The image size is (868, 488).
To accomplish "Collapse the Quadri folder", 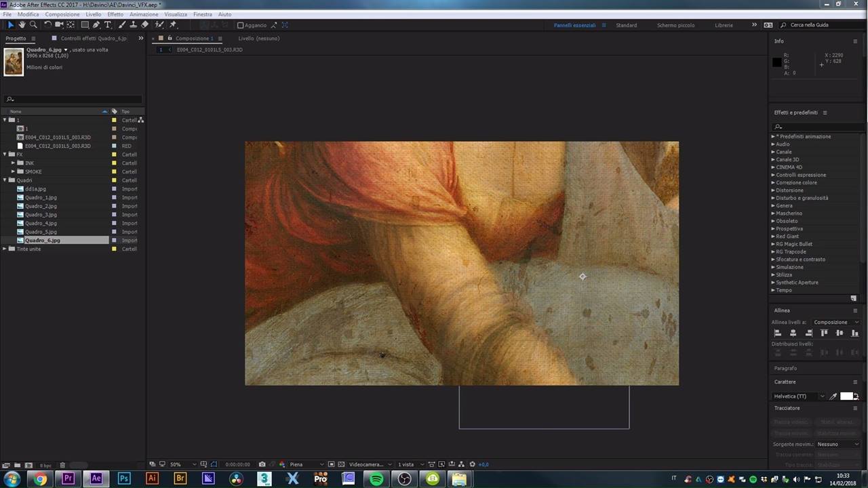I will pos(5,180).
